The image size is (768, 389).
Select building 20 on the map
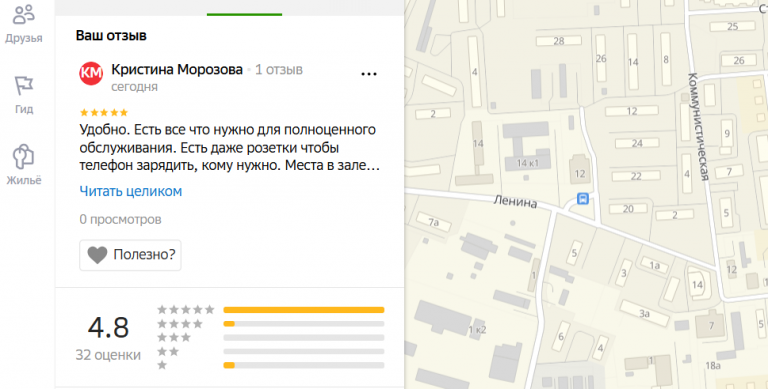[x=628, y=209]
